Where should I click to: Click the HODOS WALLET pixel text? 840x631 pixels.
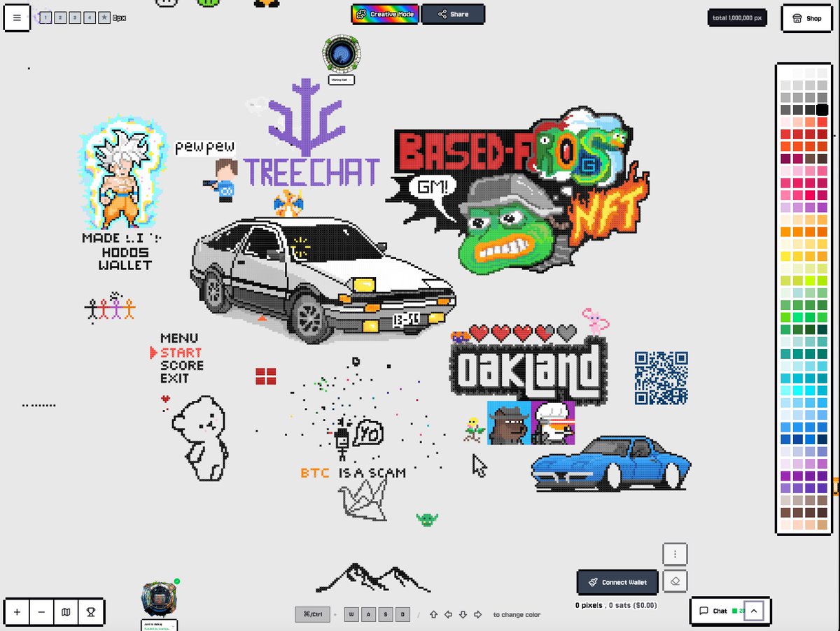[125, 259]
